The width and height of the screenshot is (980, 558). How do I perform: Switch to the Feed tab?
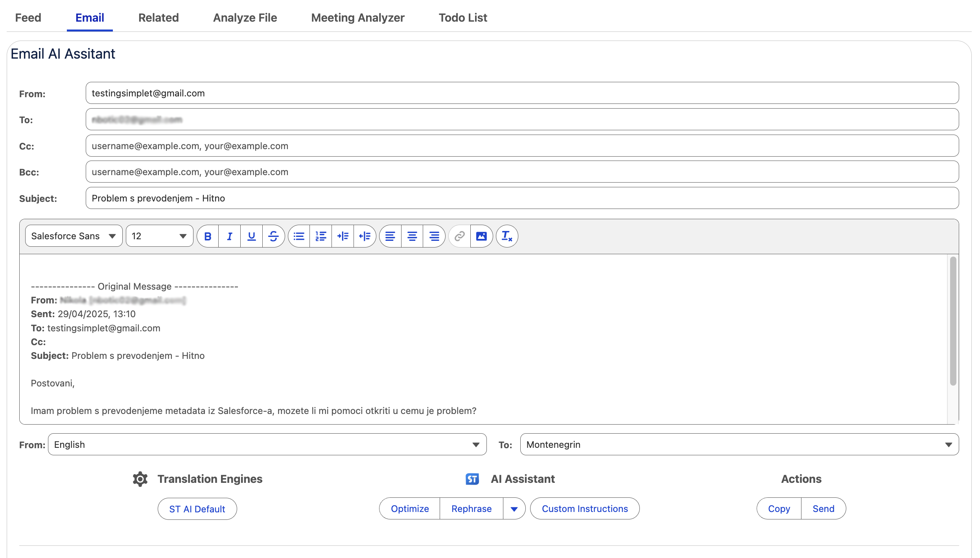pyautogui.click(x=28, y=18)
